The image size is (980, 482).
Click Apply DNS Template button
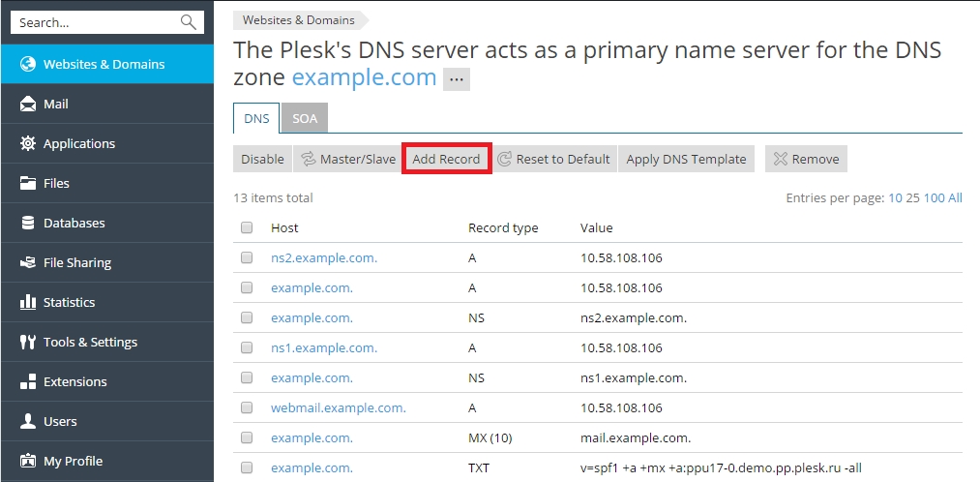pyautogui.click(x=686, y=160)
